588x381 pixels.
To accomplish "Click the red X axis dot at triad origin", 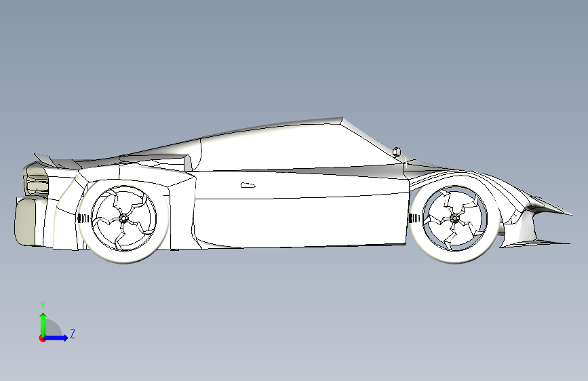I will pos(42,338).
